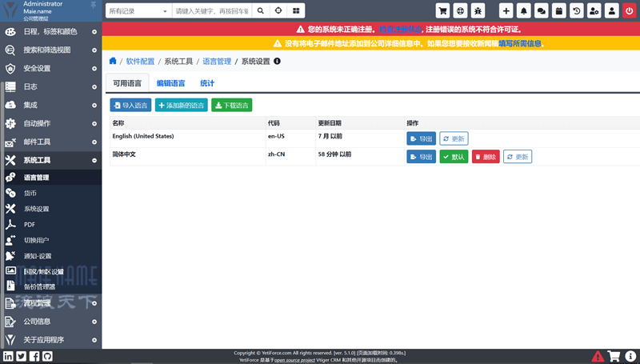Open the notifications bell
Image resolution: width=640 pixels, height=364 pixels.
tap(524, 11)
